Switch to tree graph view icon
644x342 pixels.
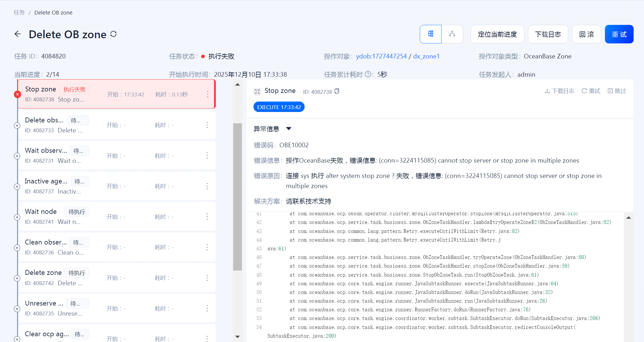click(452, 34)
